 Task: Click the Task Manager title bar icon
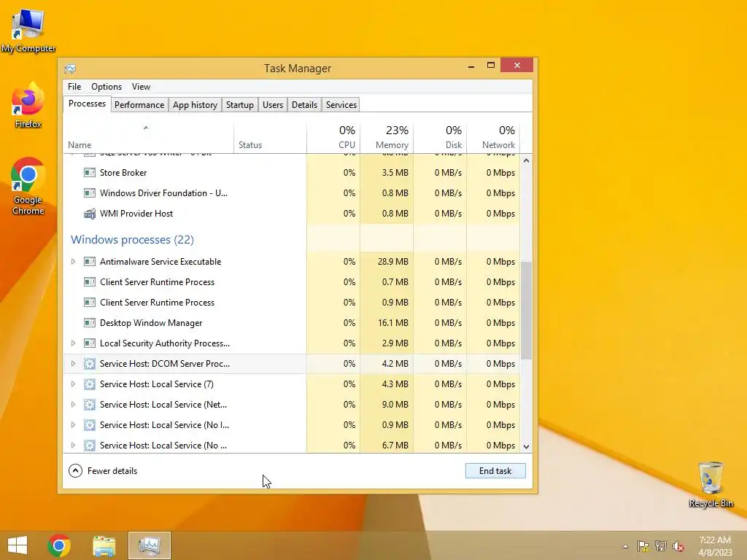coord(70,69)
